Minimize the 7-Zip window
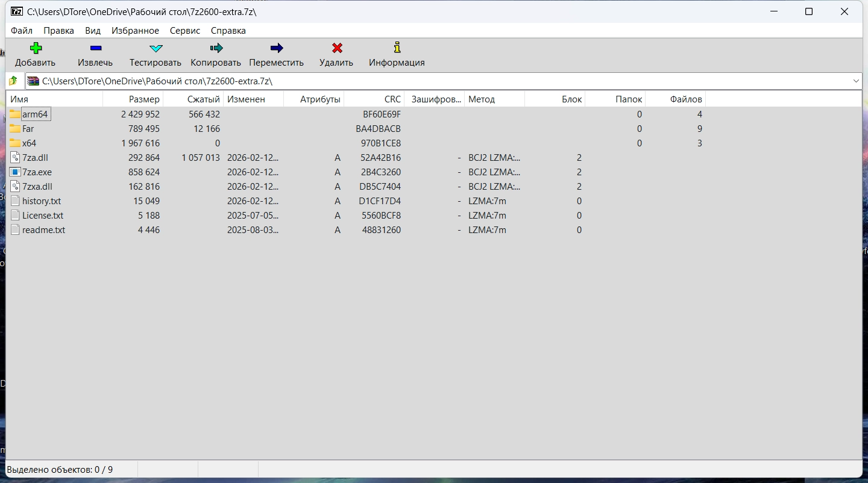This screenshot has width=868, height=483. coord(775,11)
